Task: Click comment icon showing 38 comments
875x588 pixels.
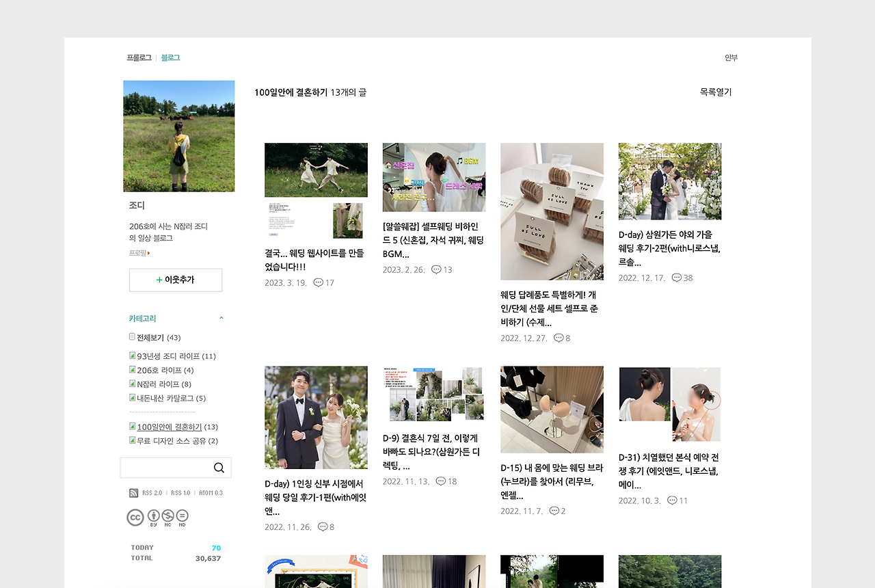Action: coord(677,278)
